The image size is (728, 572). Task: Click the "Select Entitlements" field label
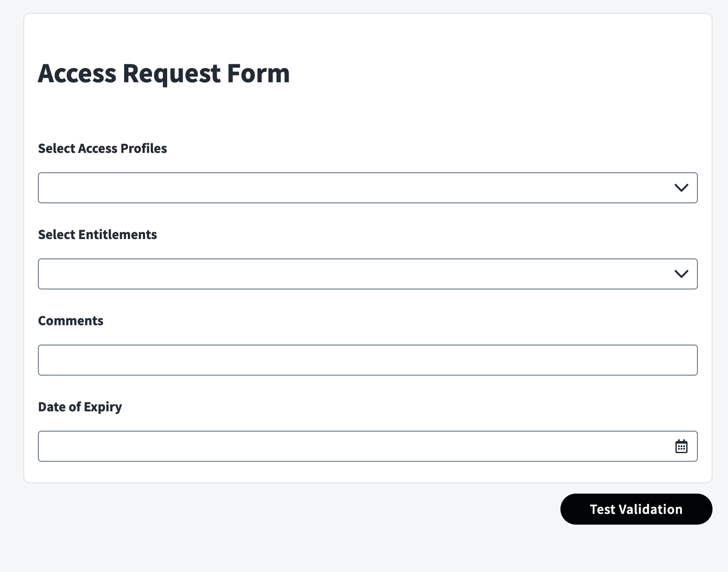[97, 235]
